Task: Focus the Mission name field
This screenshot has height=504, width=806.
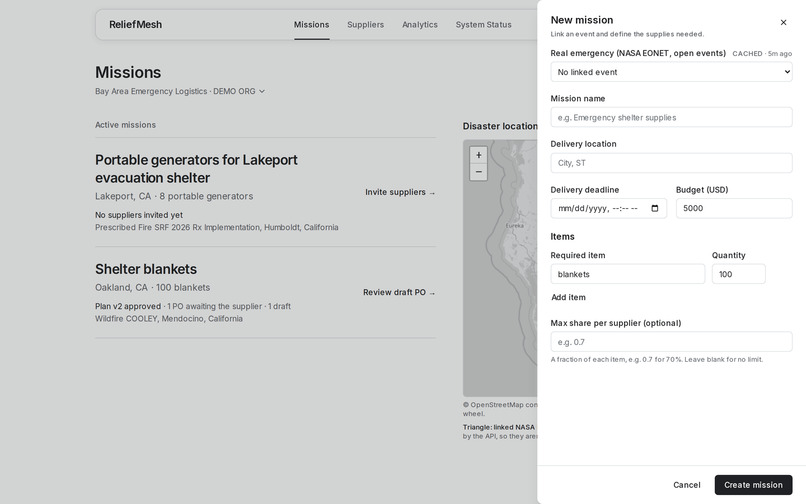Action: (671, 117)
